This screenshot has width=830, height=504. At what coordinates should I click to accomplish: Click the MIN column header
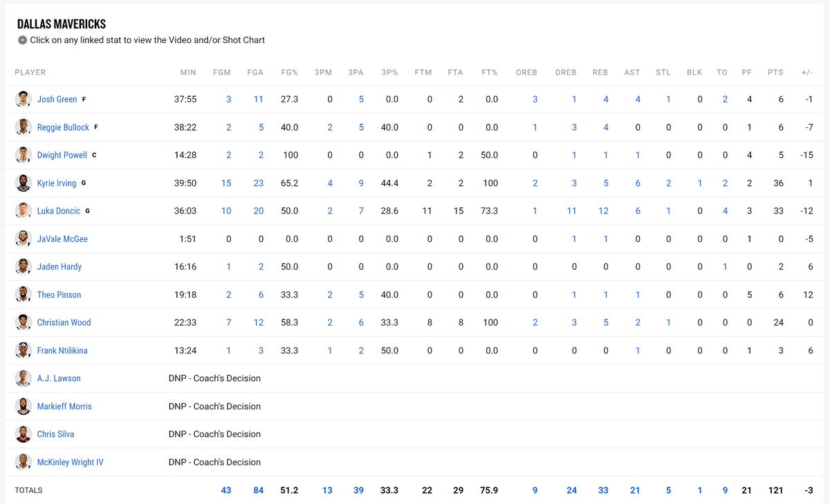188,73
